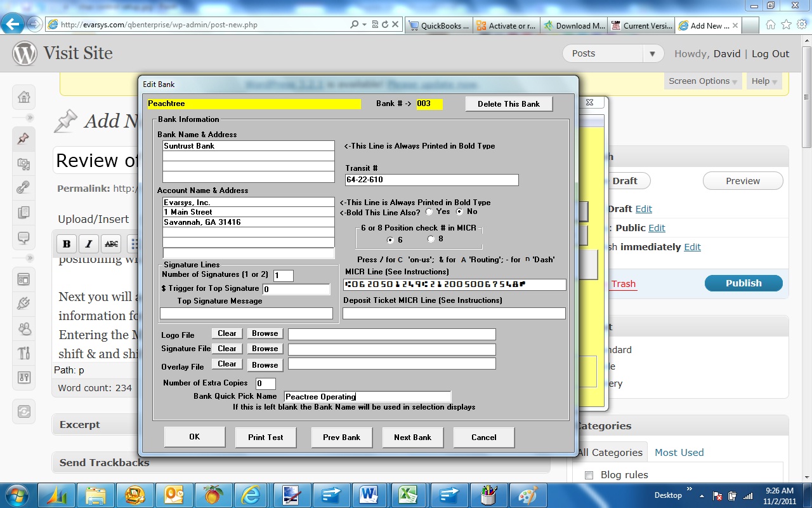The height and width of the screenshot is (508, 812).
Task: Open Peachtree peach icon on taskbar
Action: (x=214, y=495)
